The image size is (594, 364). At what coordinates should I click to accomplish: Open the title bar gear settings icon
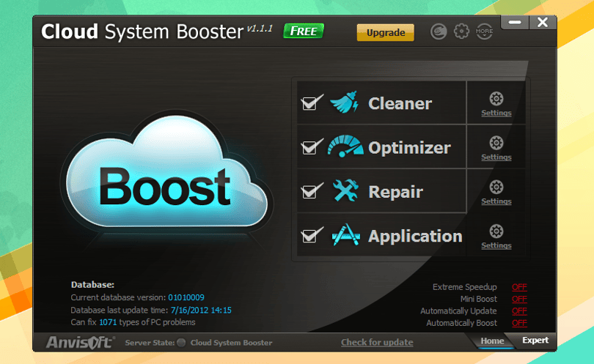461,31
